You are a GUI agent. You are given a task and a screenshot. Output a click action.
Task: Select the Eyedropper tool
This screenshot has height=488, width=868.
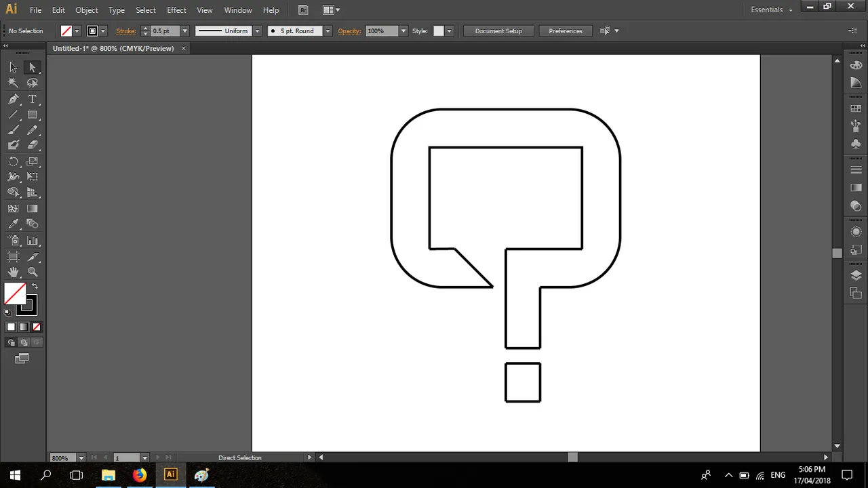coord(13,224)
